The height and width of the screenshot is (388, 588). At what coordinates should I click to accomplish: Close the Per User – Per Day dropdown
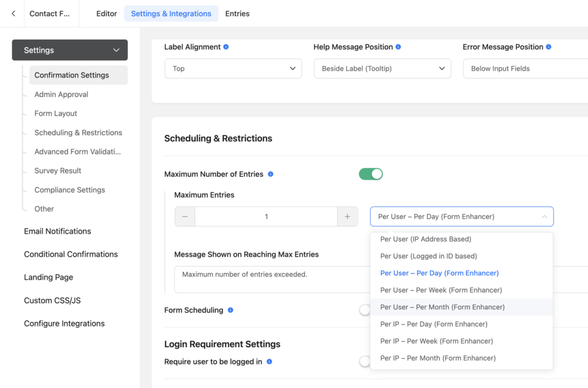click(462, 217)
